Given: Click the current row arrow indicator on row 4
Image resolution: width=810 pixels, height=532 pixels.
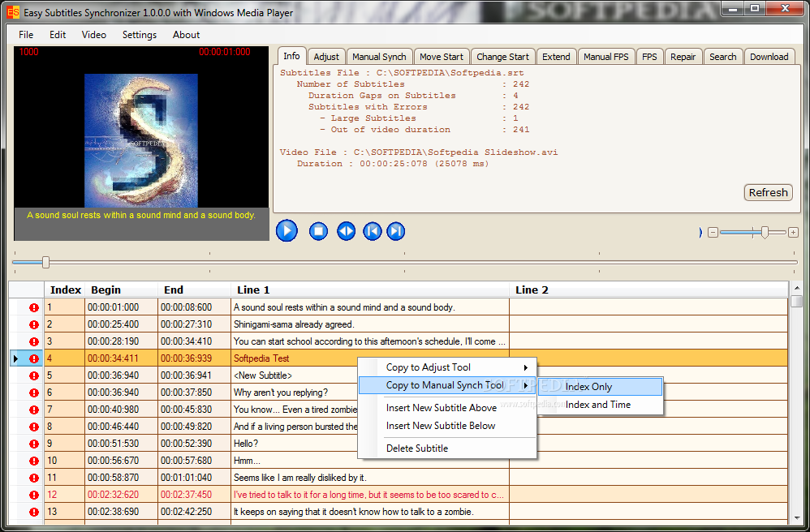Looking at the screenshot, I should (x=15, y=358).
